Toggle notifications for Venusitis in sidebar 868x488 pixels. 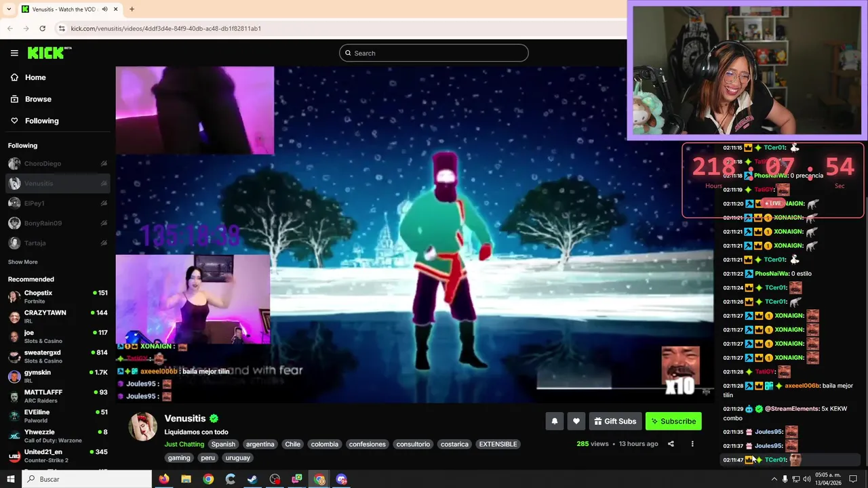click(104, 183)
